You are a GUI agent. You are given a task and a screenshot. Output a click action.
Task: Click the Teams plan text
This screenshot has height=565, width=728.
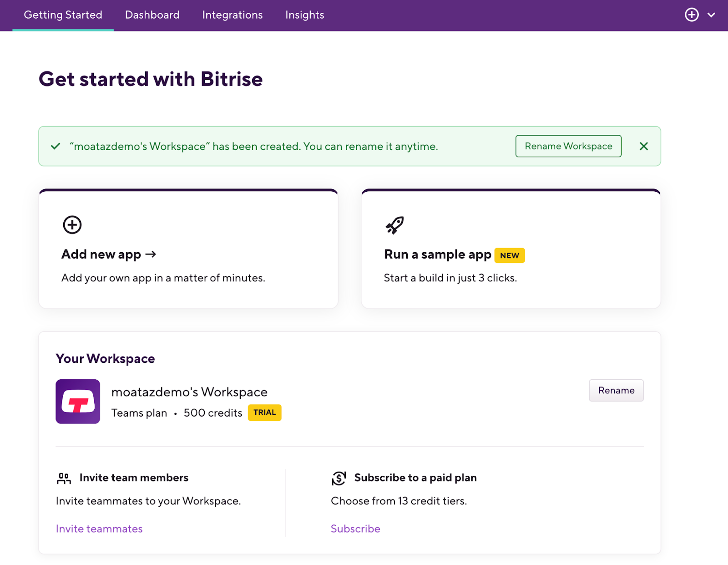[x=139, y=413]
